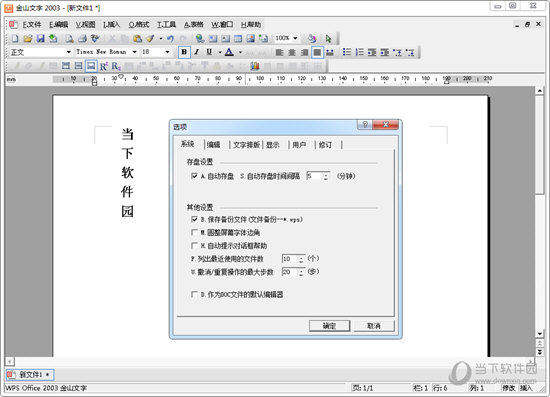The image size is (550, 397).
Task: Open the F.文件 menu
Action: click(32, 25)
